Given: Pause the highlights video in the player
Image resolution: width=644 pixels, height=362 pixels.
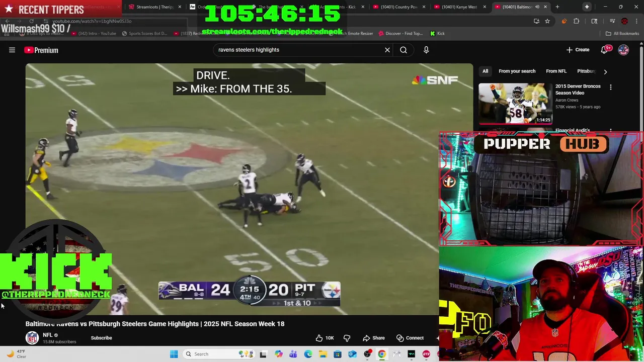Looking at the screenshot, I should pyautogui.click(x=249, y=189).
